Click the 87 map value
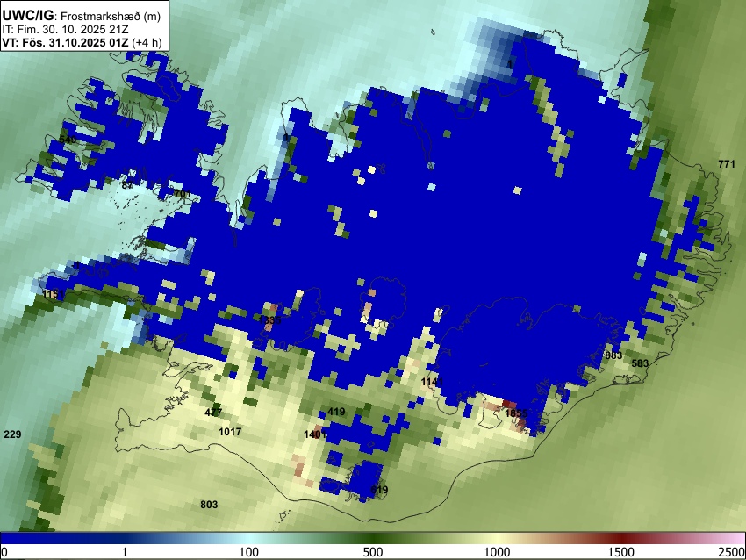 click(x=127, y=185)
